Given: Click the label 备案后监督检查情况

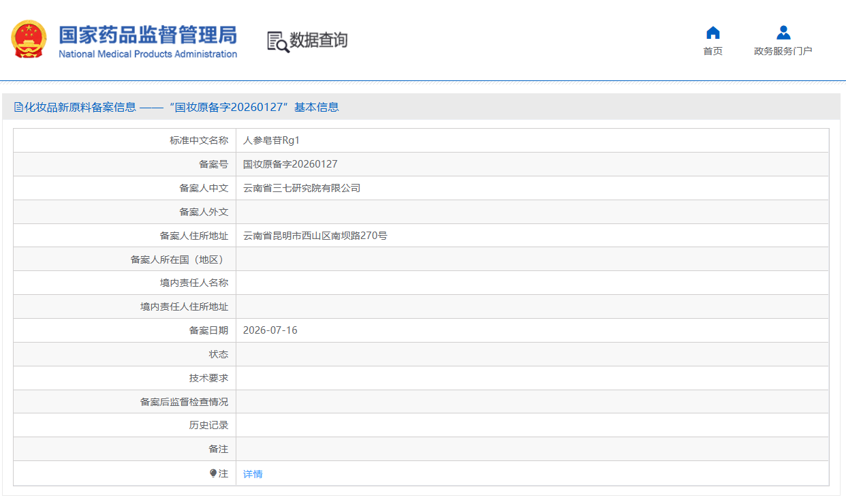Looking at the screenshot, I should pos(185,402).
